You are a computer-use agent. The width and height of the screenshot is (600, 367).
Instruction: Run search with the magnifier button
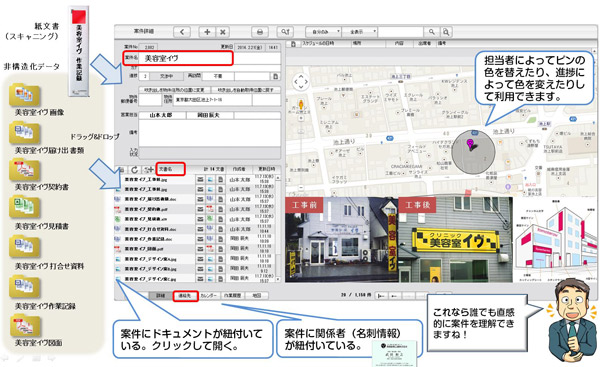431,32
